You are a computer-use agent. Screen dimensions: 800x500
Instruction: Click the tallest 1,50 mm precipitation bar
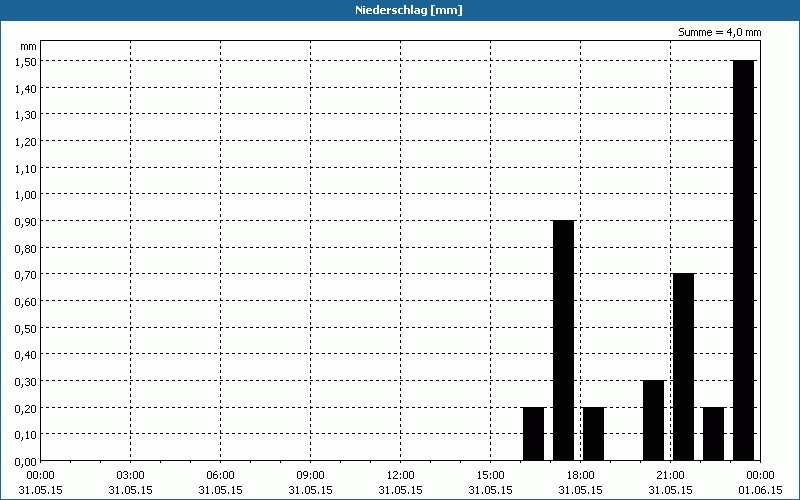(743, 260)
